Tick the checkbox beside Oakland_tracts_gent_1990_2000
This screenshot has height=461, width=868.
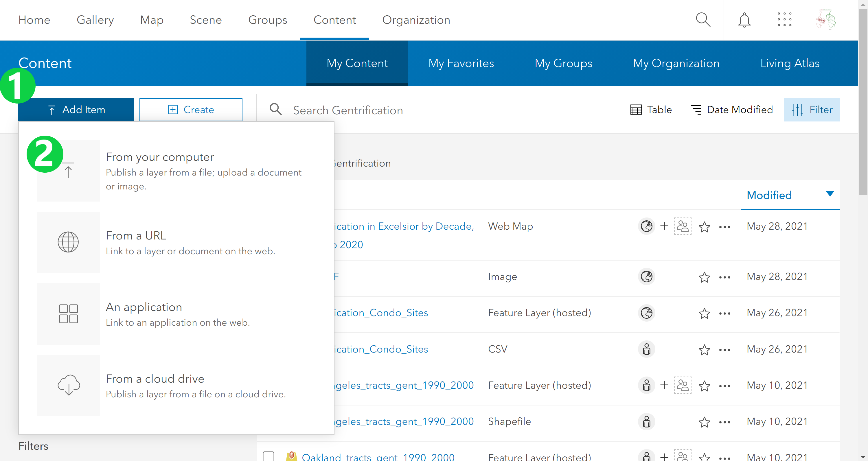point(269,456)
